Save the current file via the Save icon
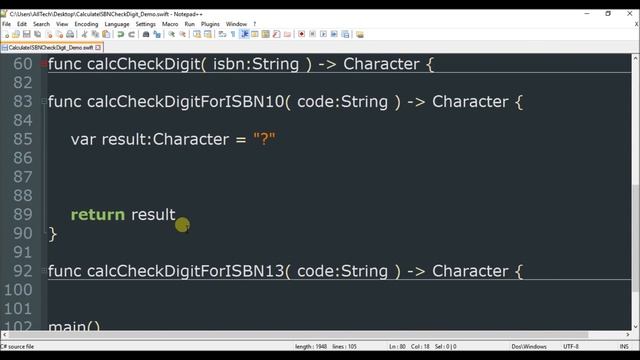The image size is (640, 360). (x=27, y=35)
